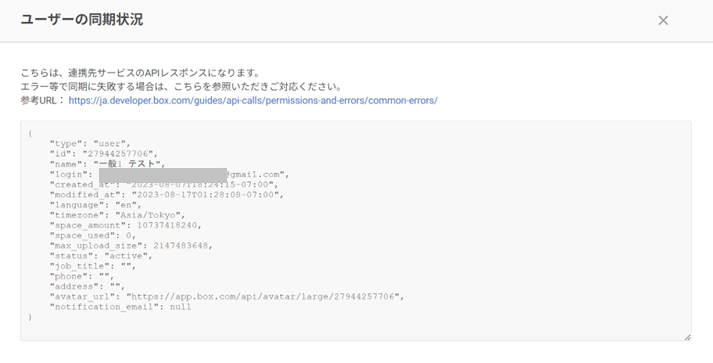Click the "max_upload_size" value line
The width and height of the screenshot is (713, 363).
[x=131, y=246]
